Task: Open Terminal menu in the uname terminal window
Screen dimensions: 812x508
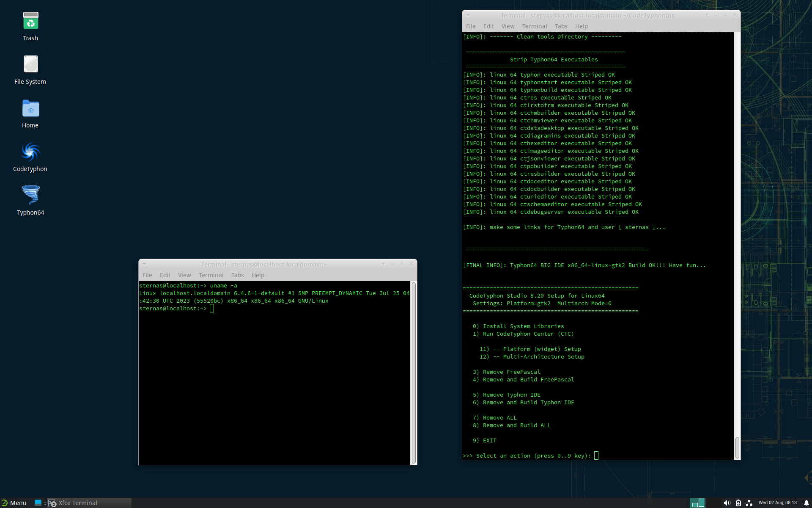Action: tap(211, 275)
